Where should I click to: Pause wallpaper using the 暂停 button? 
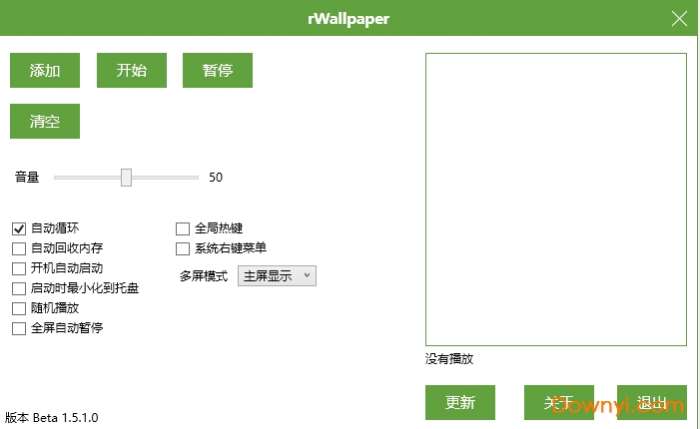point(217,71)
